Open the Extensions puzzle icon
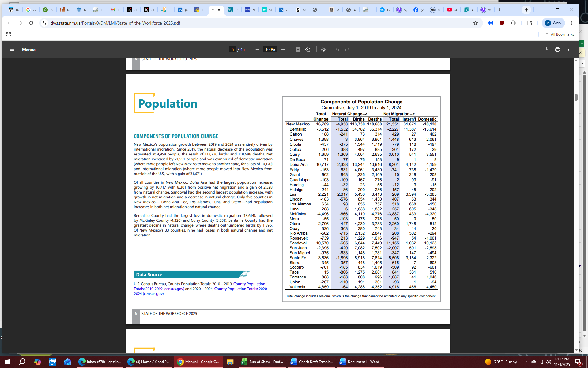 [x=513, y=23]
